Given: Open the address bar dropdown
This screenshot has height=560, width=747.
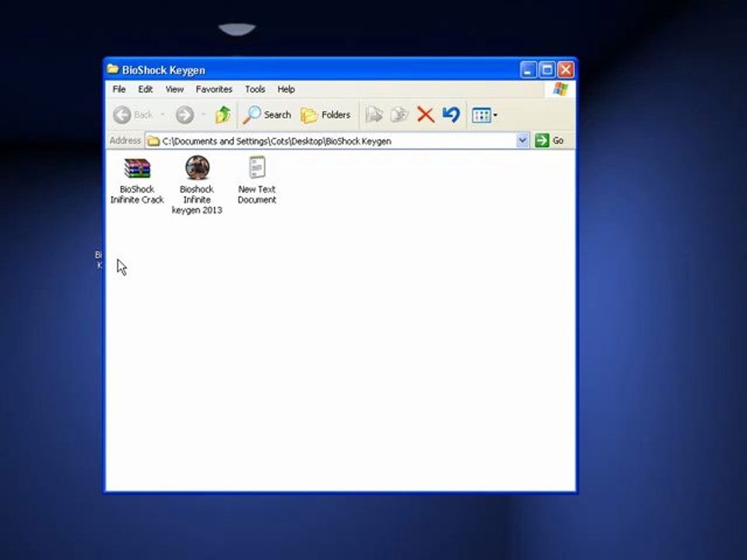Looking at the screenshot, I should [522, 141].
